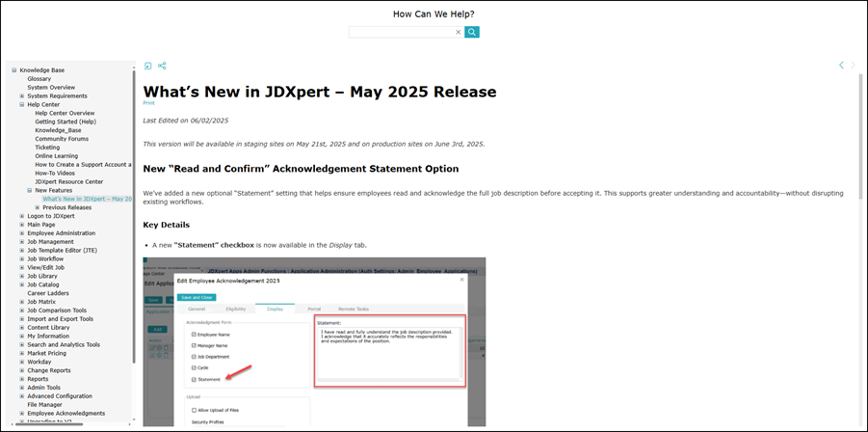The image size is (868, 432).
Task: Click the share icon above the article title
Action: click(x=162, y=66)
